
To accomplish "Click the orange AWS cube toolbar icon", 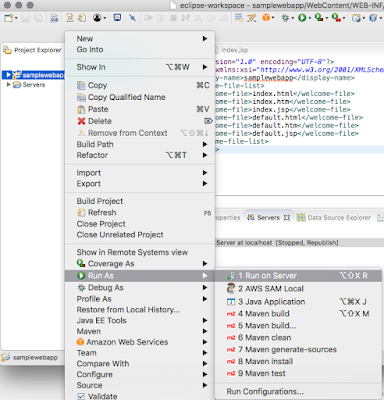I will point(266,17).
